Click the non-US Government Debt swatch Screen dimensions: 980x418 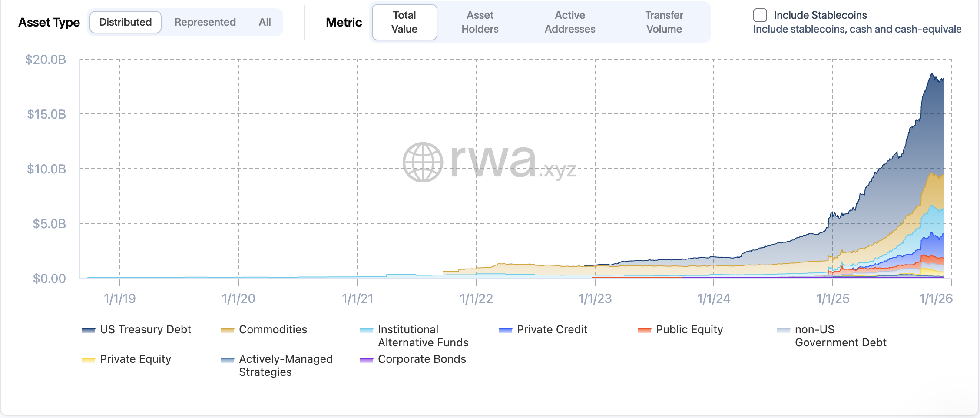point(784,331)
